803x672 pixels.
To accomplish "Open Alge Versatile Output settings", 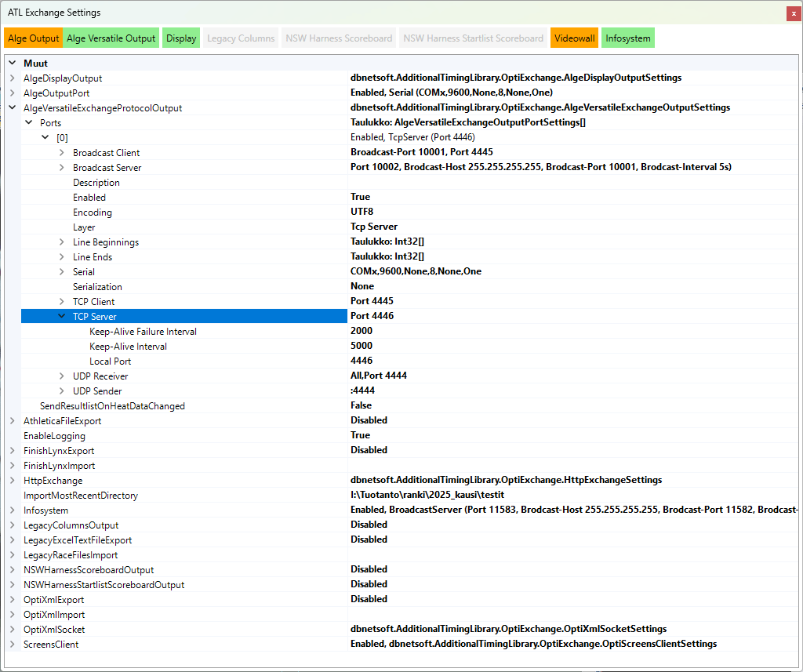I will tap(111, 38).
